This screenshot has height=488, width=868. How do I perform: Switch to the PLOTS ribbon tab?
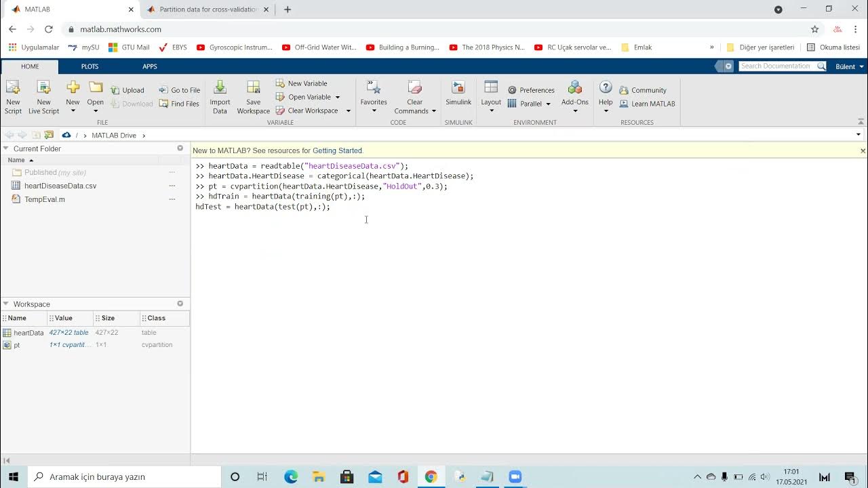pyautogui.click(x=90, y=66)
